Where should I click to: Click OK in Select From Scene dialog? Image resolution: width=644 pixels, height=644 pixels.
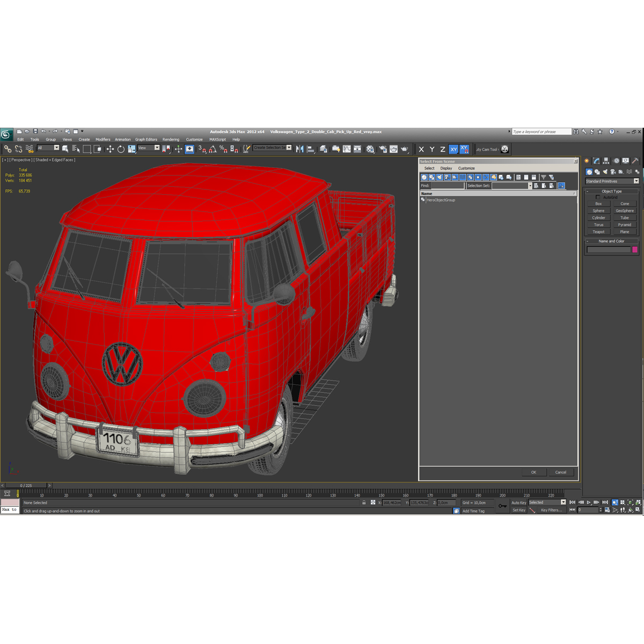tap(533, 472)
